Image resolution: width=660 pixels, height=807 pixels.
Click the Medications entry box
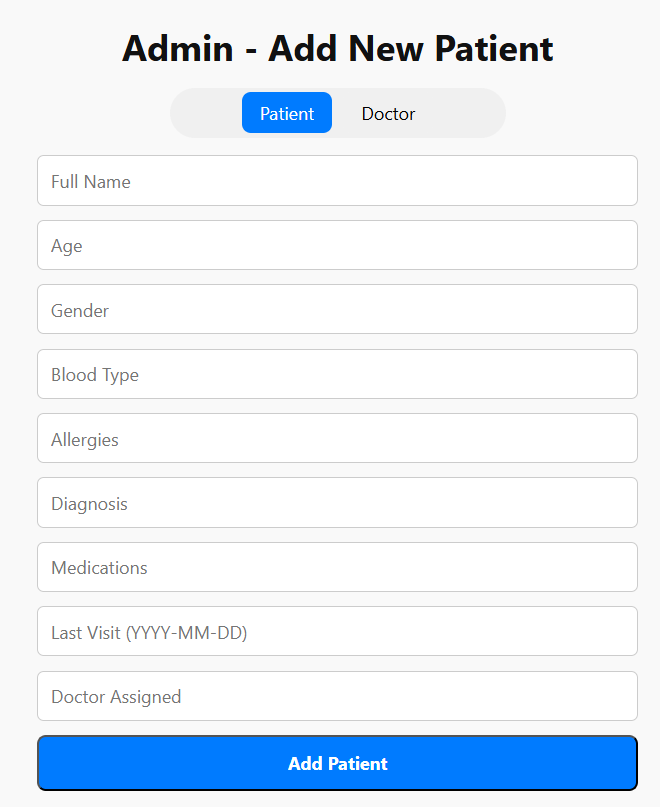(x=337, y=567)
